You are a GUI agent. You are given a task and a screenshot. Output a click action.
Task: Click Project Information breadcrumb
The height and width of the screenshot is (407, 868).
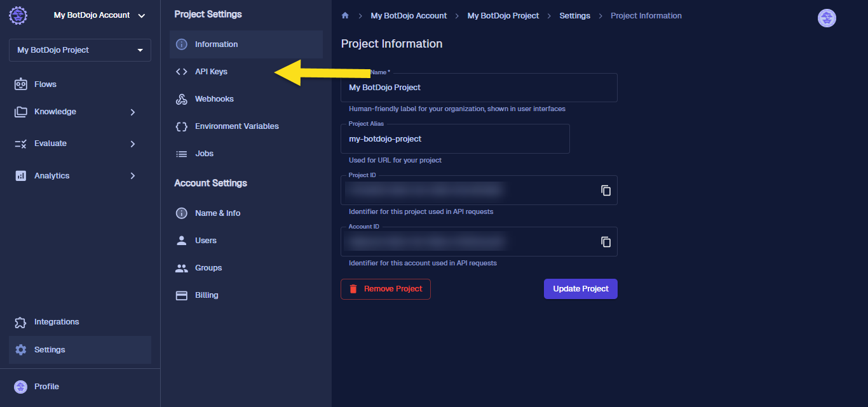point(646,16)
